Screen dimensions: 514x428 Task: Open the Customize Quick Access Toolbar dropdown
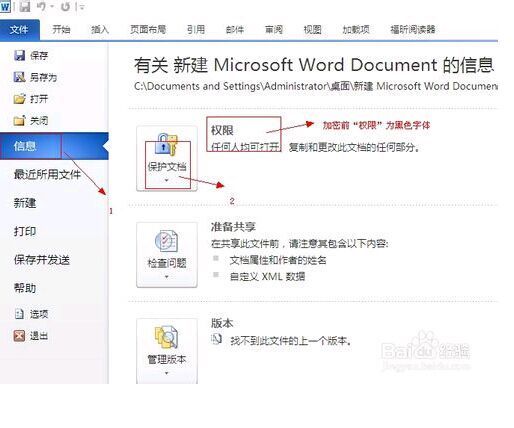click(x=82, y=7)
